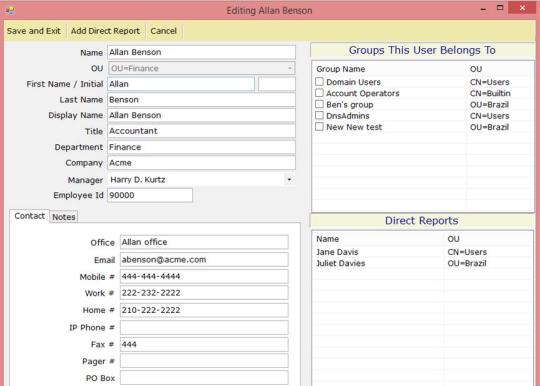Click CN=Users next to Jane Davis
This screenshot has width=540, height=386.
point(467,252)
